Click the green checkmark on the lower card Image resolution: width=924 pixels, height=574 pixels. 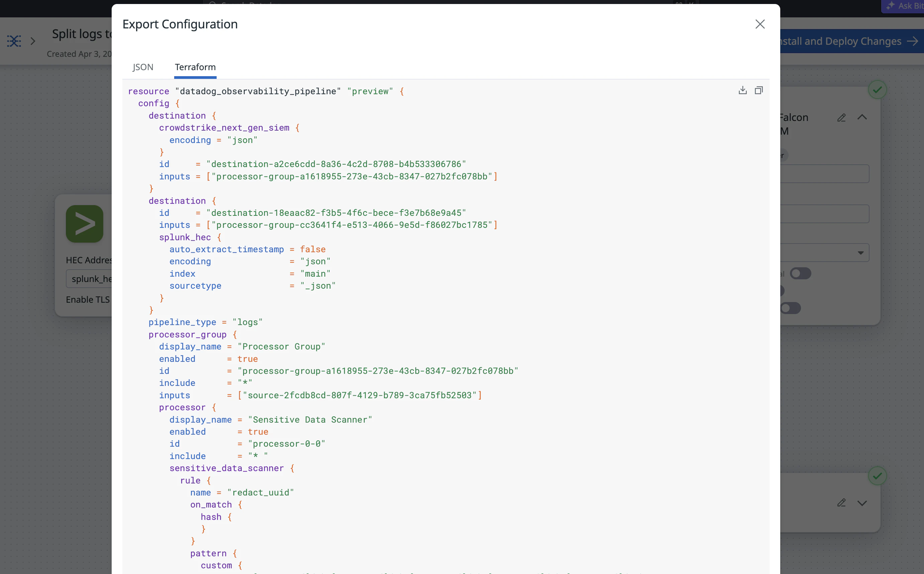click(x=877, y=476)
